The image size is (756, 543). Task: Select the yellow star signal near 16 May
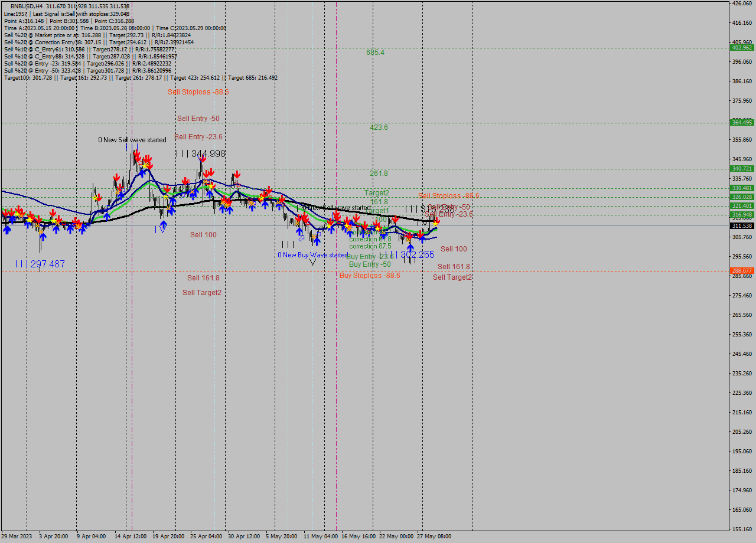347,225
